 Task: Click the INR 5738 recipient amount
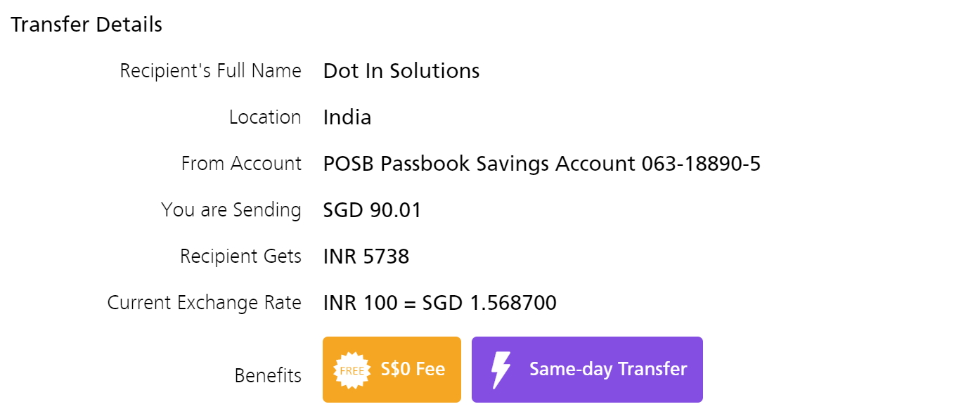[x=366, y=256]
